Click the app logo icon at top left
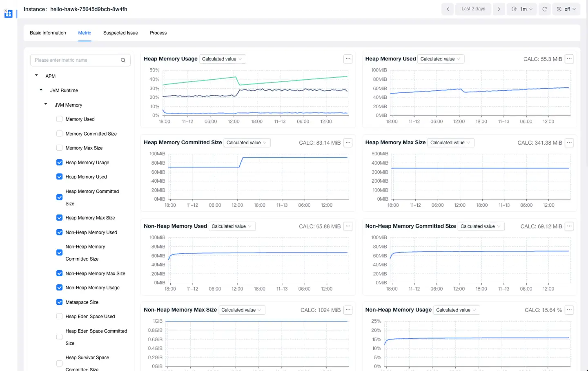Viewport: 588px width, 371px height. click(8, 14)
